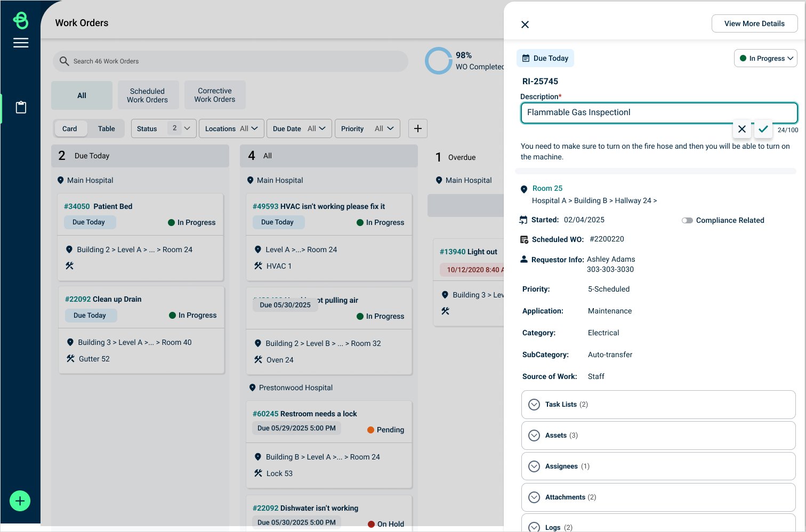Open the Room 25 location link
Viewport: 806px width, 532px height.
tap(547, 188)
